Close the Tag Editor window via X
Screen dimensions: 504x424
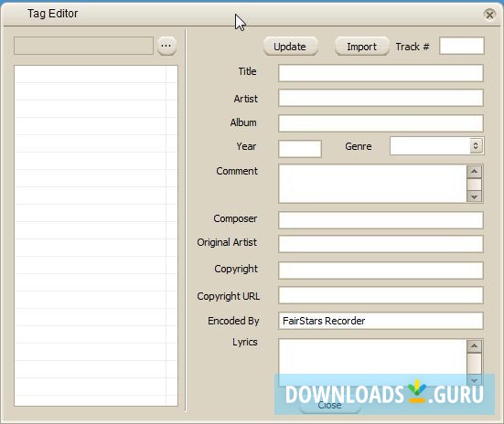point(489,15)
